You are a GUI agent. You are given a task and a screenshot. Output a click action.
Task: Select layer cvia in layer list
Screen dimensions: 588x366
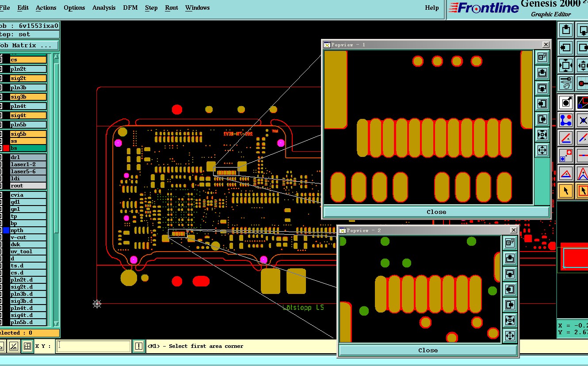click(x=28, y=195)
